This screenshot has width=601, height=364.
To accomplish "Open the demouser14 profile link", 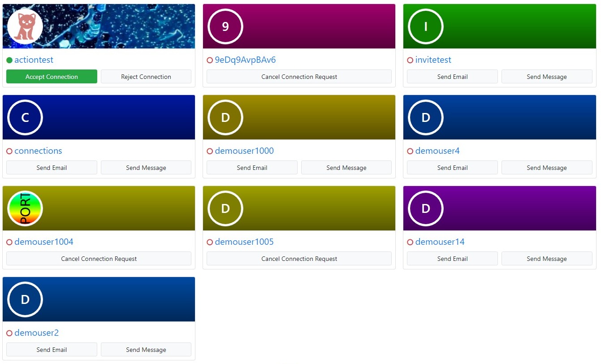I will (440, 242).
